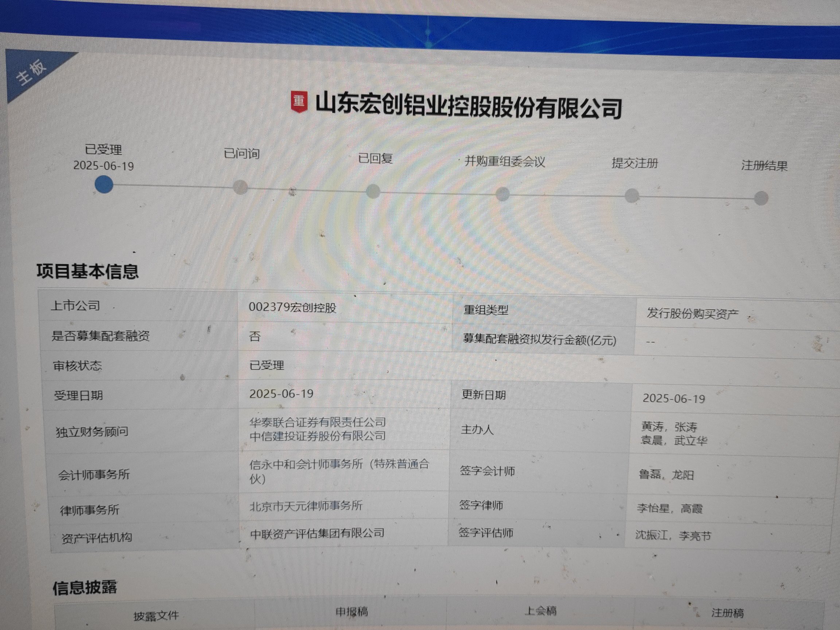Image resolution: width=840 pixels, height=630 pixels.
Task: Select the 并购重组委会议 timeline node
Action: tap(502, 194)
